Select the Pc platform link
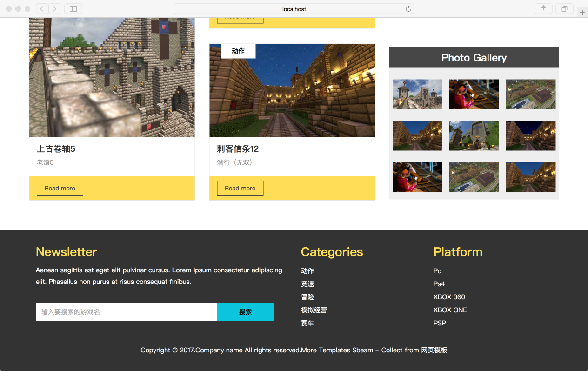588x371 pixels. point(437,271)
